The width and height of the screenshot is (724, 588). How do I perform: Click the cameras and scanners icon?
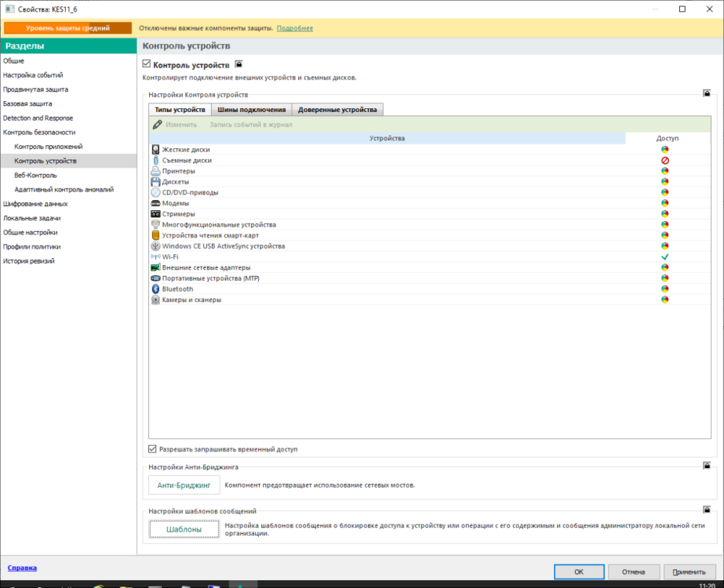click(x=155, y=299)
